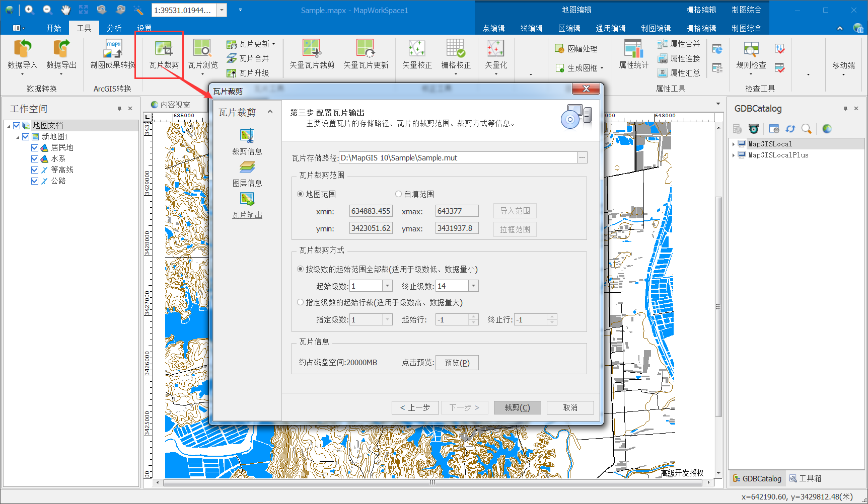This screenshot has width=868, height=504.
Task: Collapse 瓦片裁剪 side panel chevron
Action: point(270,112)
